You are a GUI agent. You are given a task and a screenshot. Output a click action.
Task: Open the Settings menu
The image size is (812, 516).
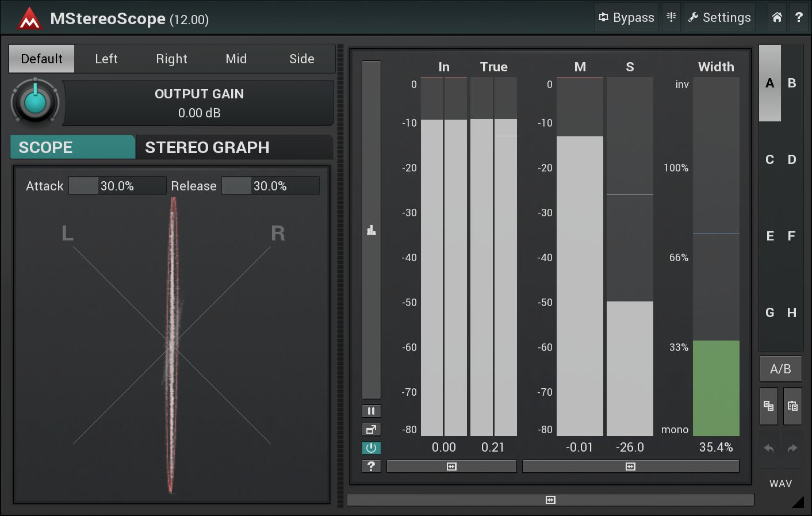pyautogui.click(x=719, y=17)
